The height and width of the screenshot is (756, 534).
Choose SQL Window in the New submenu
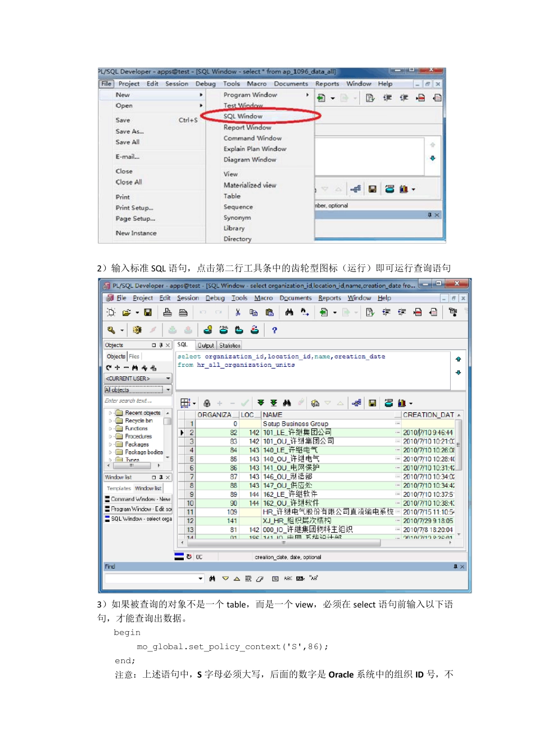pos(243,116)
